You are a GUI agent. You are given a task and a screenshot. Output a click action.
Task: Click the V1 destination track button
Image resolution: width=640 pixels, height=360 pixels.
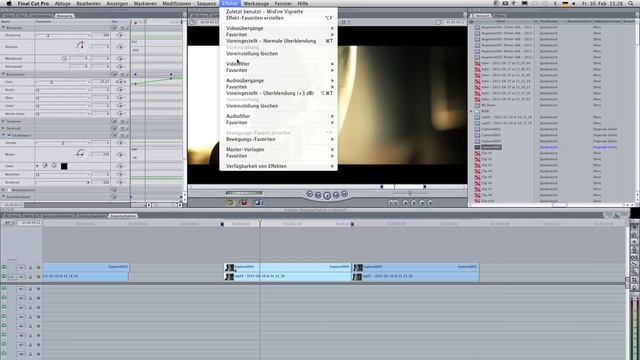[x=21, y=277]
